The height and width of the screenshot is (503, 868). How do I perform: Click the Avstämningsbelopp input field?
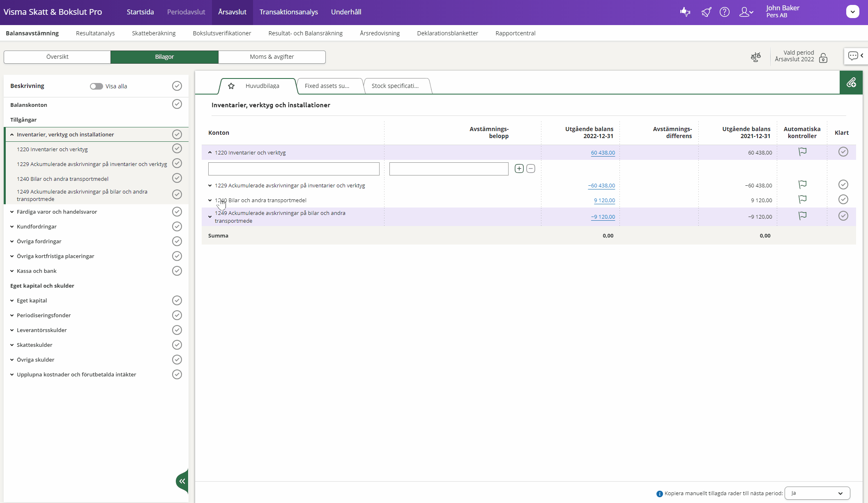click(x=449, y=169)
